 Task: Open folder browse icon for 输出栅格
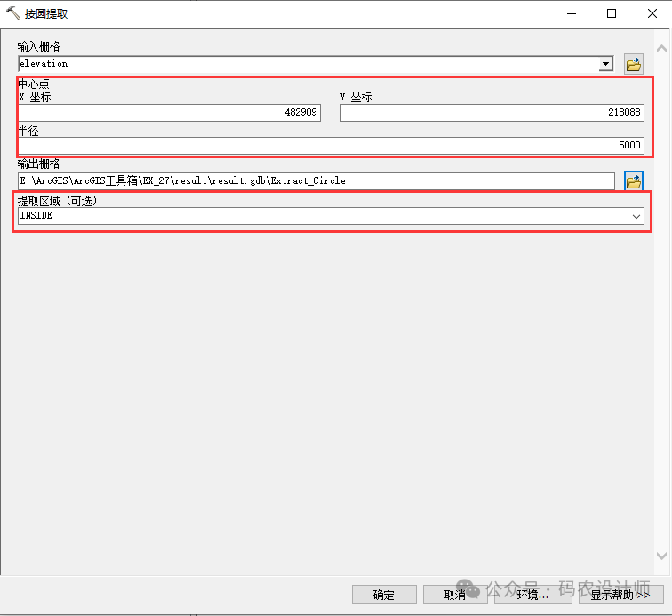(633, 181)
